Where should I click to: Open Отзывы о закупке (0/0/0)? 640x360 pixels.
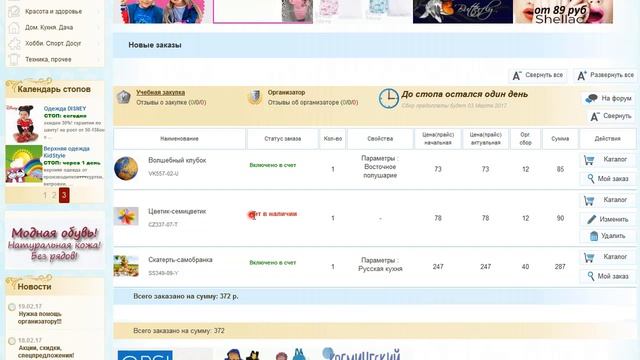point(171,102)
